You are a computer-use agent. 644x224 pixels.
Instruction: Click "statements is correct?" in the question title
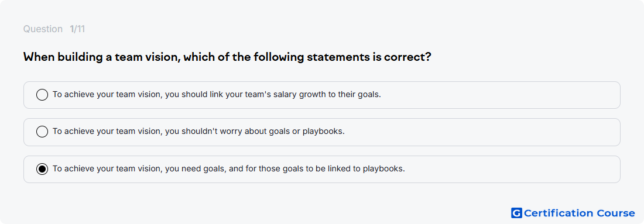[x=369, y=57]
